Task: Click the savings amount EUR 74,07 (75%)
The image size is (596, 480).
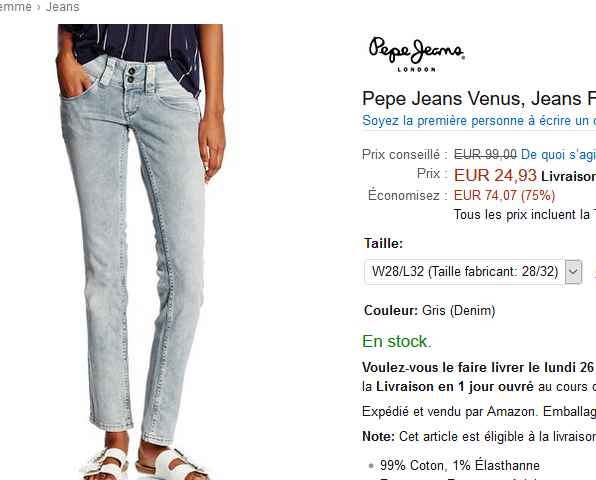Action: point(504,195)
